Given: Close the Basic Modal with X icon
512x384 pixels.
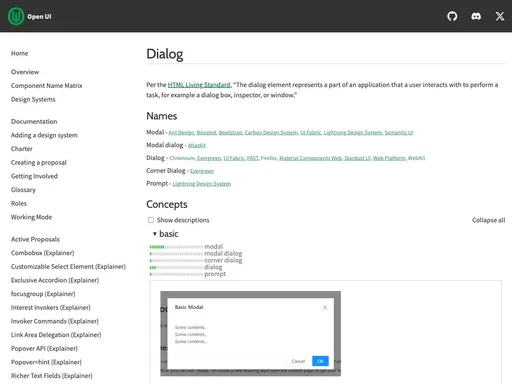Looking at the screenshot, I should coord(325,307).
